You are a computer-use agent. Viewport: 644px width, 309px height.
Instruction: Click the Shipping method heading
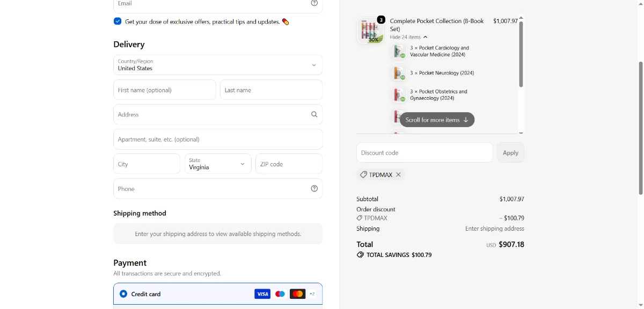[140, 213]
